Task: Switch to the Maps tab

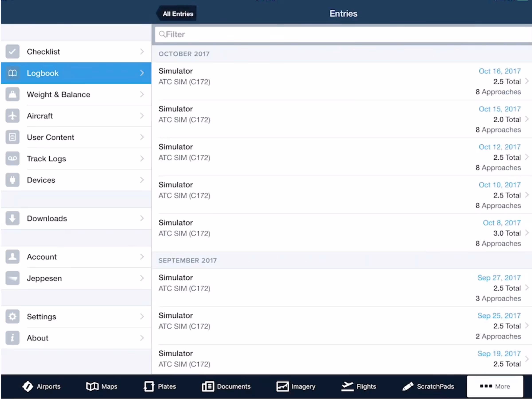Action: tap(102, 386)
